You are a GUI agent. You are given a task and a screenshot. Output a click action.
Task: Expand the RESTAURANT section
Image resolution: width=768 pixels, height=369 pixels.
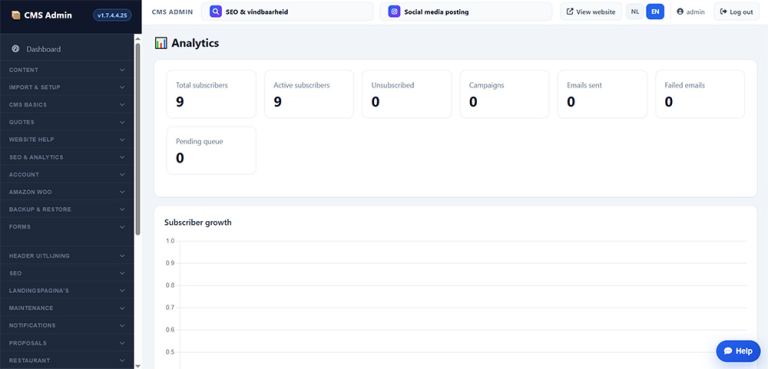(x=67, y=360)
